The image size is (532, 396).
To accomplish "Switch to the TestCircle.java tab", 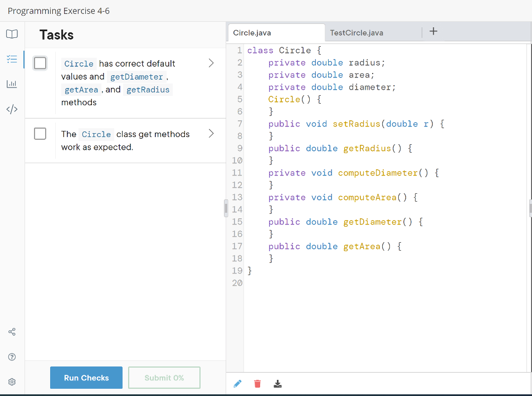I will point(356,33).
